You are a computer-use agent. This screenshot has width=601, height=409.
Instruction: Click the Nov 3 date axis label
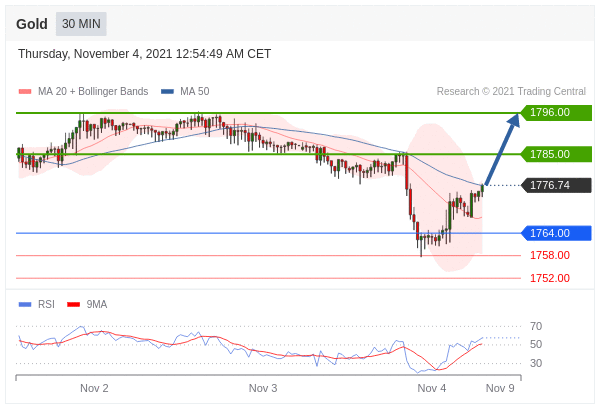tap(263, 388)
